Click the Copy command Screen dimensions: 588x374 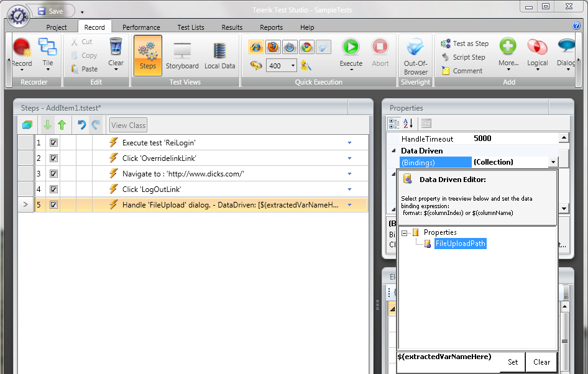coord(85,55)
